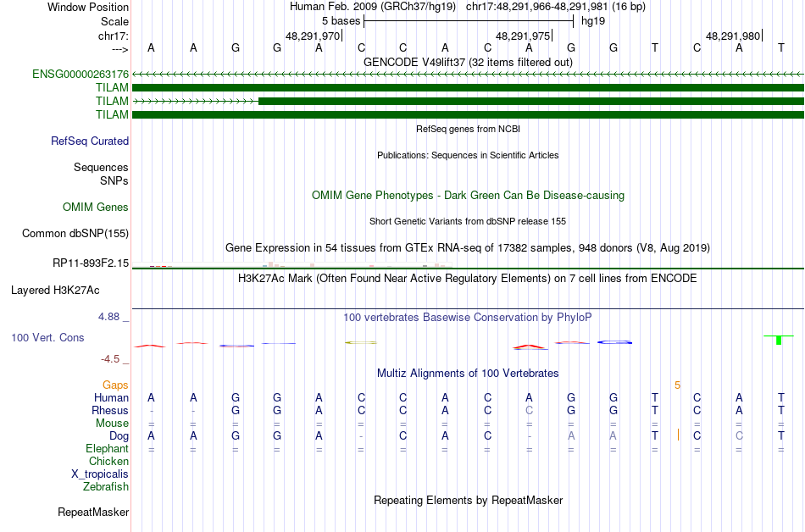The image size is (805, 532).
Task: Open the H3K27Ac Mark ENCODE track title
Action: 468,279
